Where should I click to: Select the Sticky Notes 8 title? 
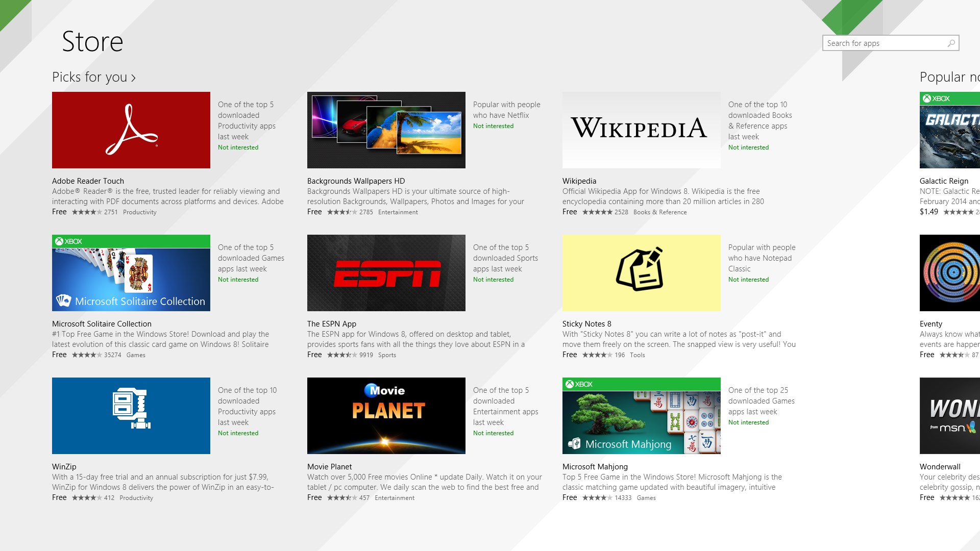(587, 324)
